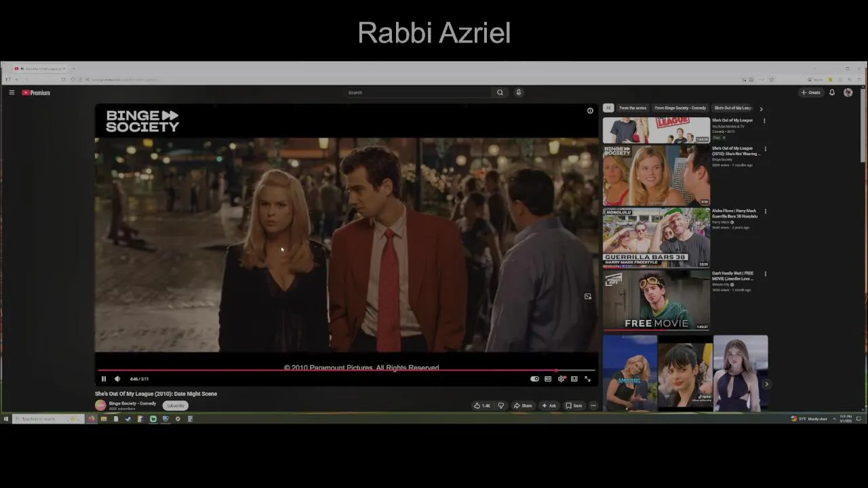This screenshot has height=488, width=868.
Task: Select From Binge Society - Comedy chip
Action: (x=680, y=108)
